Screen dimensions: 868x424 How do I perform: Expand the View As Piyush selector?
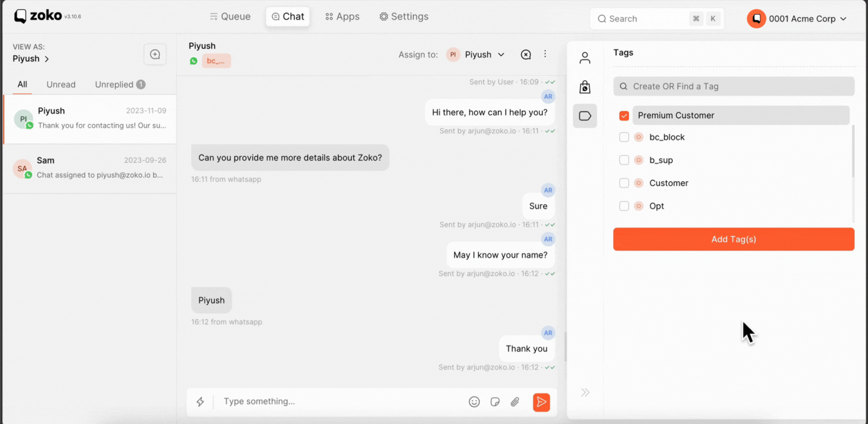(31, 59)
